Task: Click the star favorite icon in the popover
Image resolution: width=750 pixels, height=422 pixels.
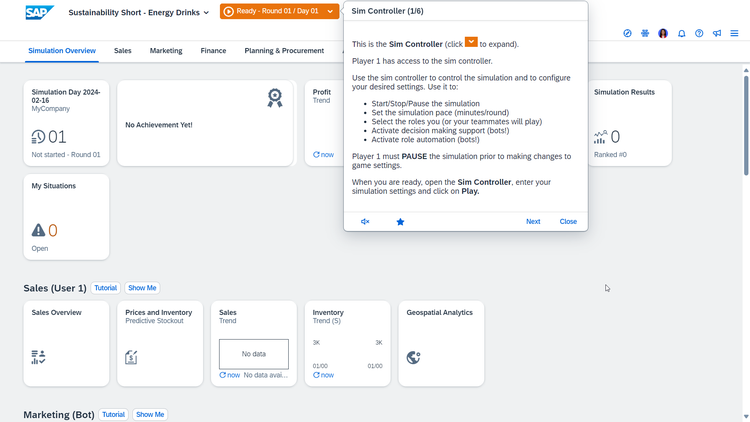Action: pos(400,222)
